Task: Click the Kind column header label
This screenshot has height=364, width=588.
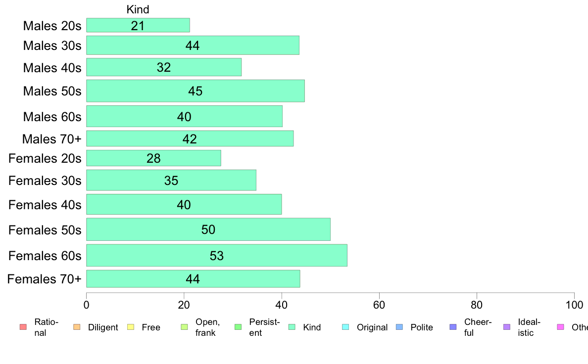Action: point(138,9)
